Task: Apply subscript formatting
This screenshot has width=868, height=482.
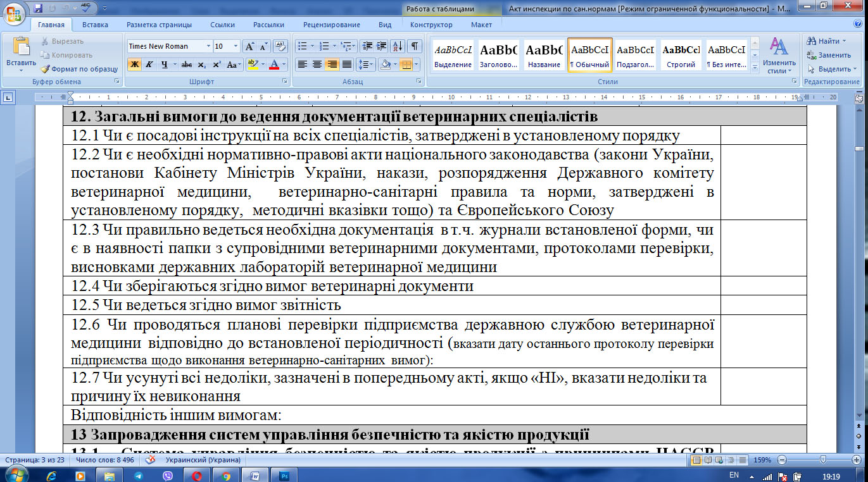Action: pos(202,65)
